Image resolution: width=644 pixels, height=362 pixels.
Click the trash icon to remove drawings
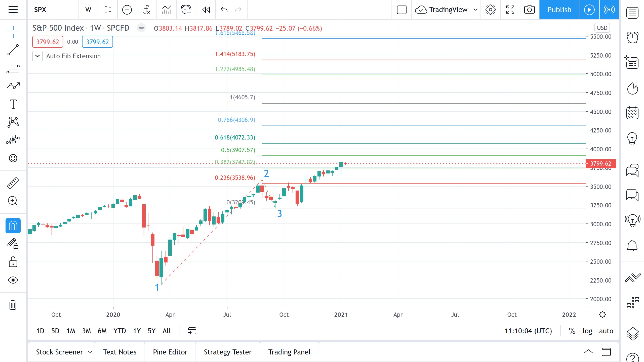tap(13, 305)
